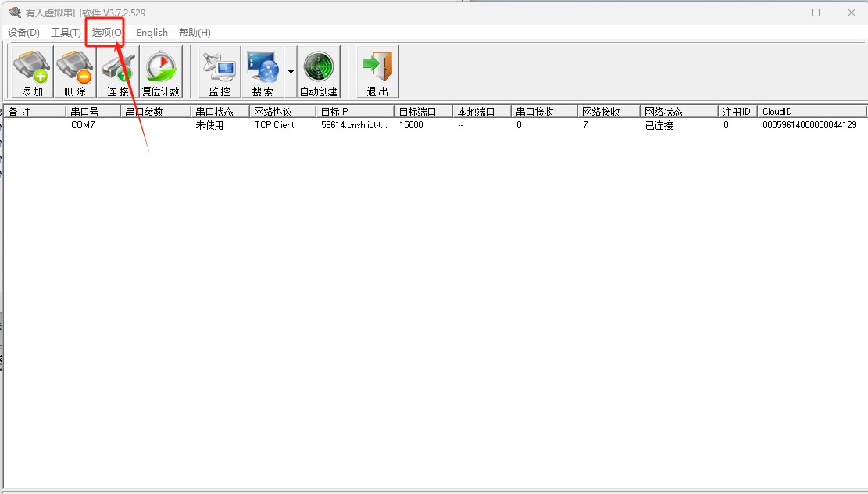This screenshot has height=494, width=868.
Task: Click the 退出 (Exit) toolbar icon
Action: pos(377,72)
